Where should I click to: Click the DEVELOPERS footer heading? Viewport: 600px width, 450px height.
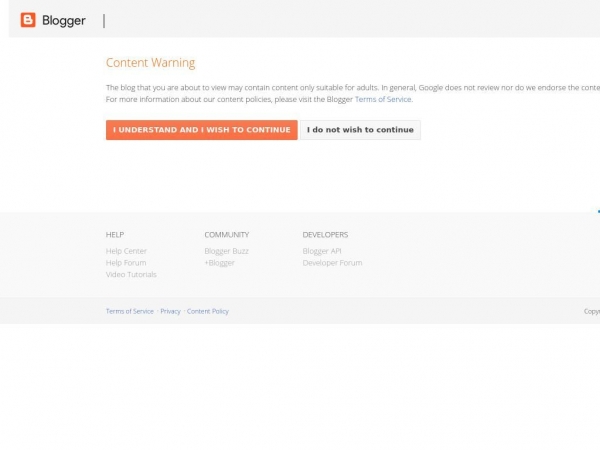click(x=325, y=235)
